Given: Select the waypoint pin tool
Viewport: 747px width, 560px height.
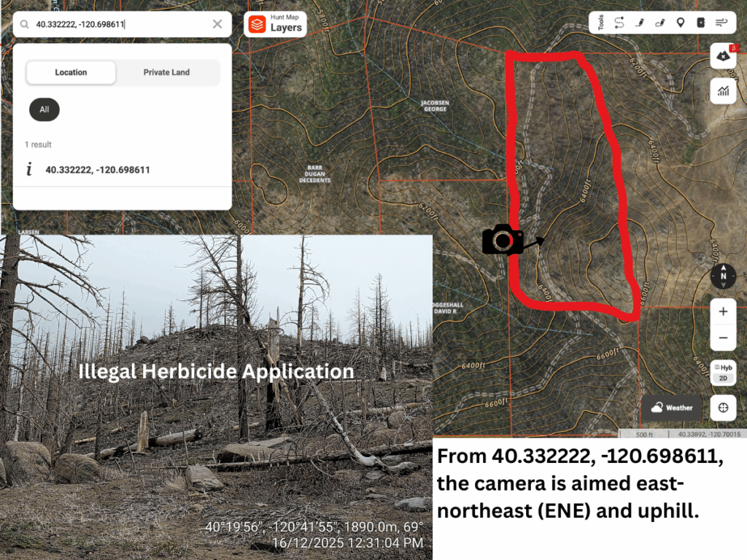Looking at the screenshot, I should point(681,23).
